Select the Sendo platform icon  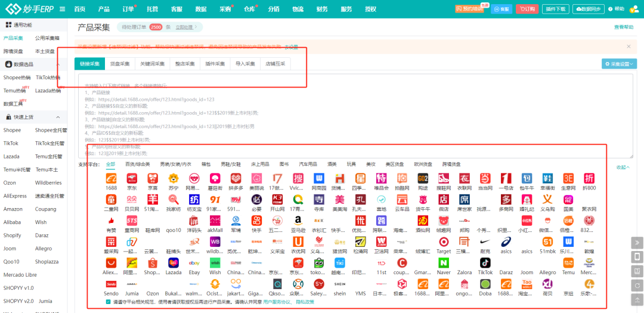112,284
